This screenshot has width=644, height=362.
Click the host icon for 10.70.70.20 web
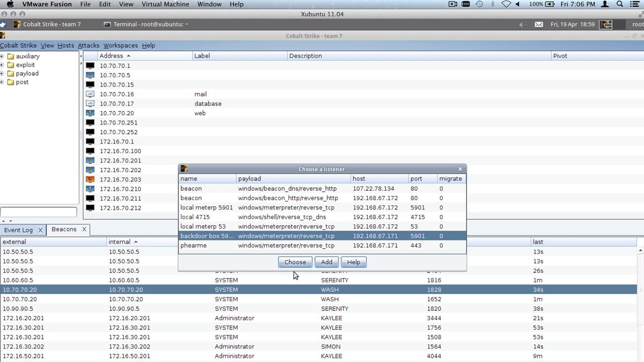click(90, 113)
